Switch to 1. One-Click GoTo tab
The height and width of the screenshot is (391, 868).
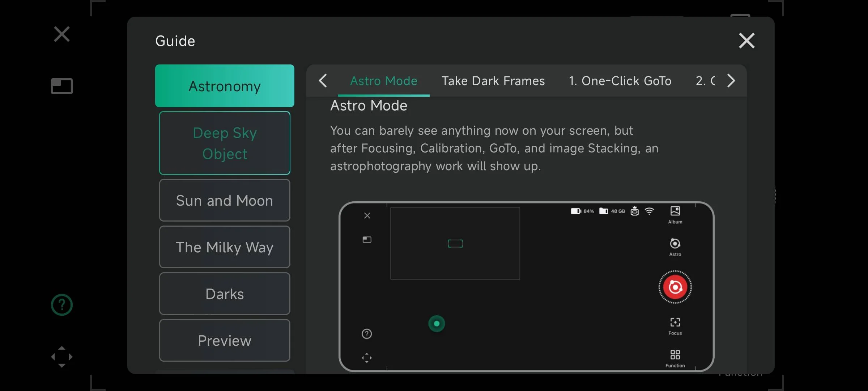pos(620,81)
